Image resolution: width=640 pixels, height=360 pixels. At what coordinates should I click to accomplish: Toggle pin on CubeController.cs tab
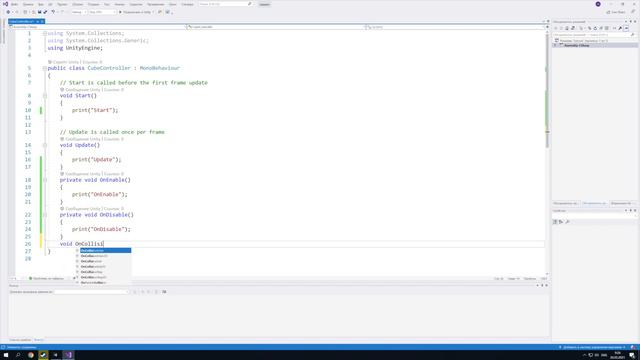(37, 21)
